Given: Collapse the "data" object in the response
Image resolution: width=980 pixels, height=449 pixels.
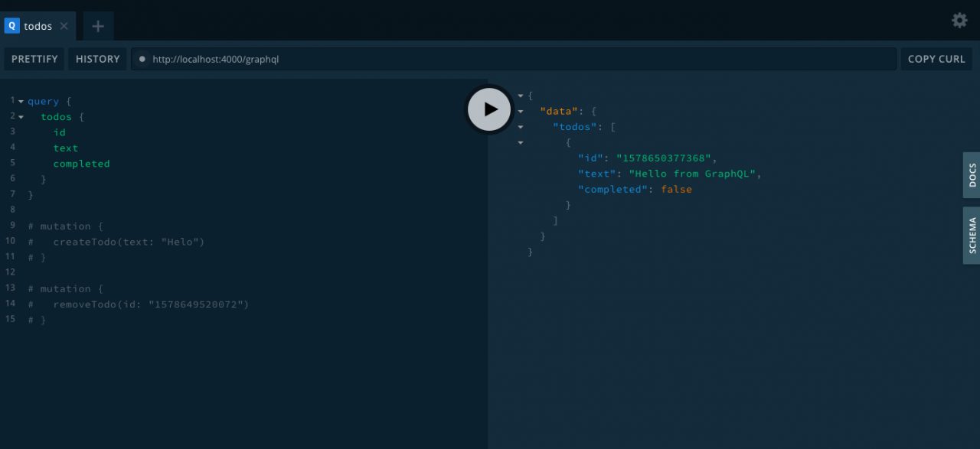Looking at the screenshot, I should tap(521, 112).
